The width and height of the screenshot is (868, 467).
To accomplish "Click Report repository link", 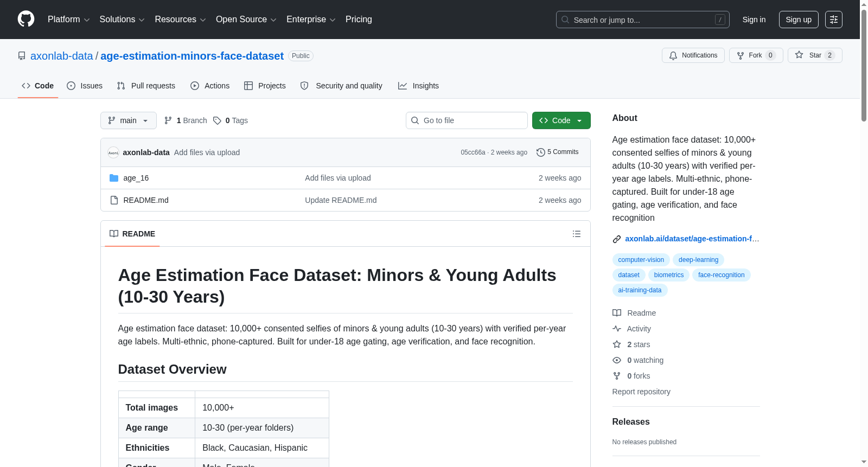I will (x=641, y=392).
